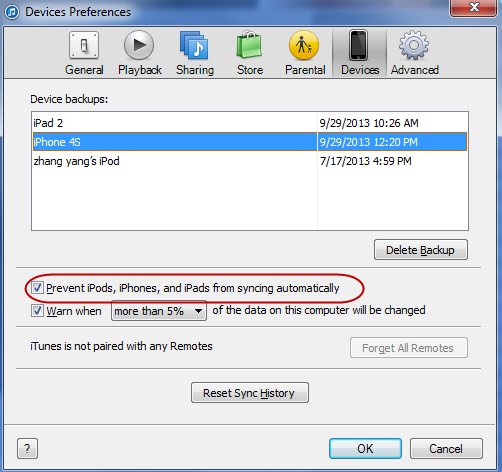Switch to the Advanced tab label
The height and width of the screenshot is (472, 502).
pyautogui.click(x=415, y=70)
